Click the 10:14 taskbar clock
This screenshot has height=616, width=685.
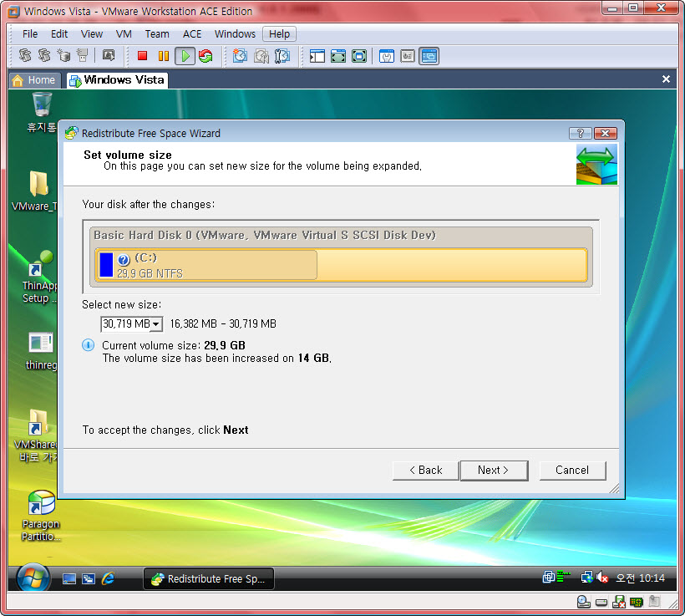click(x=640, y=578)
